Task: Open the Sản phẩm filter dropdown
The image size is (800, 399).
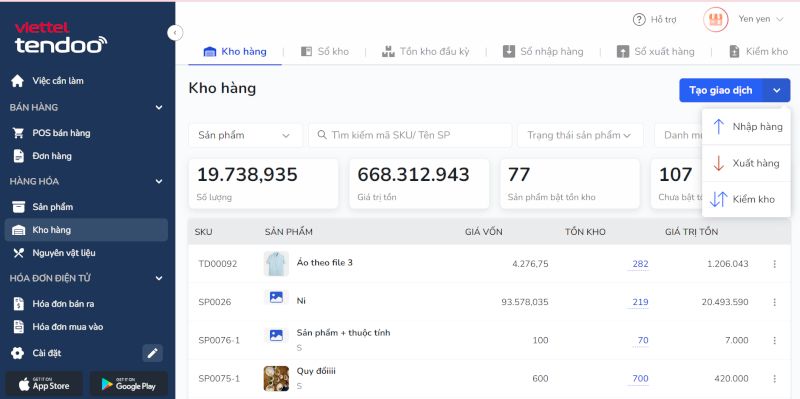Action: pos(245,135)
